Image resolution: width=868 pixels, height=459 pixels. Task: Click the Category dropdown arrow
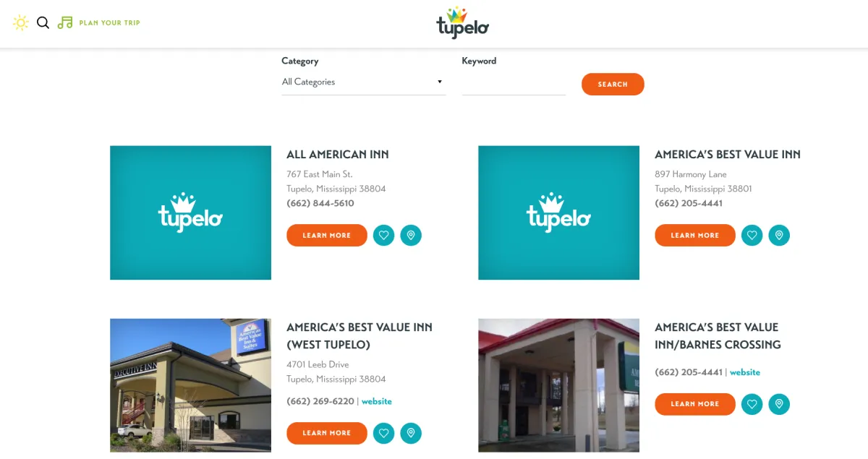[439, 82]
